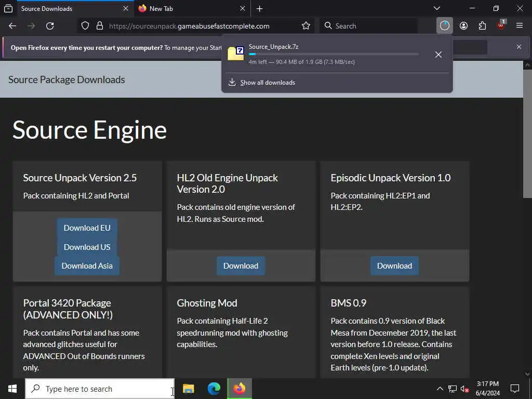Image resolution: width=532 pixels, height=399 pixels.
Task: Open the Firefox account icon
Action: coord(463,26)
